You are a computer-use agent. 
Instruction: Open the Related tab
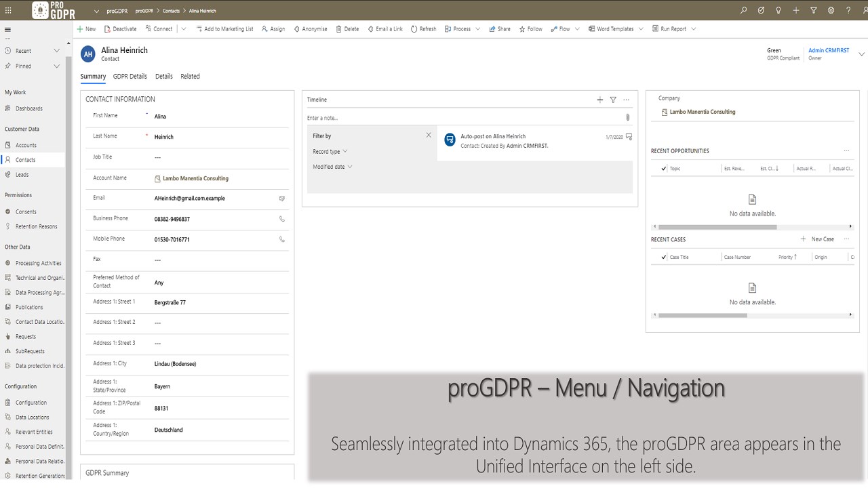click(x=190, y=77)
